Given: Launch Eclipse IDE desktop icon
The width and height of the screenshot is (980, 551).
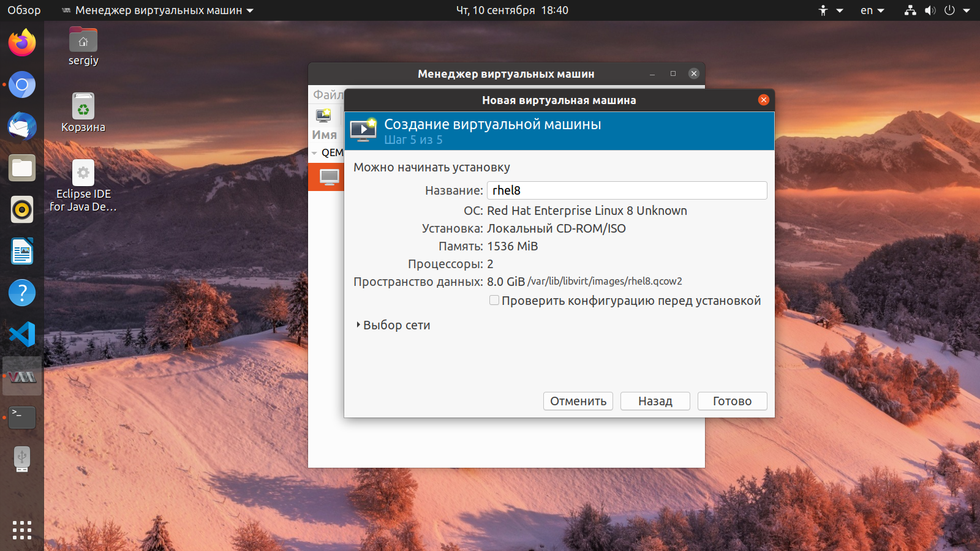Looking at the screenshot, I should (x=83, y=186).
